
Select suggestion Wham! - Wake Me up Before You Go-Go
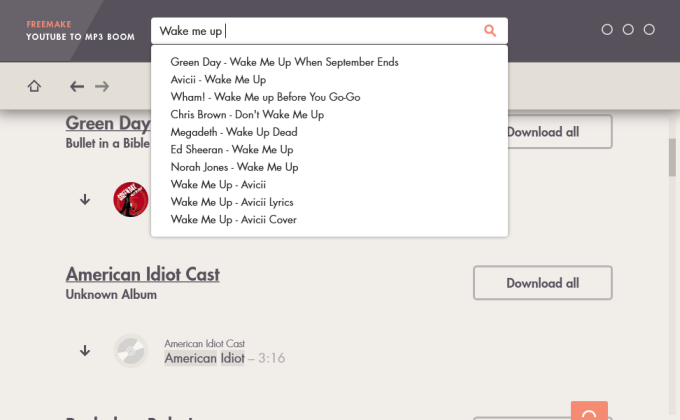(265, 97)
